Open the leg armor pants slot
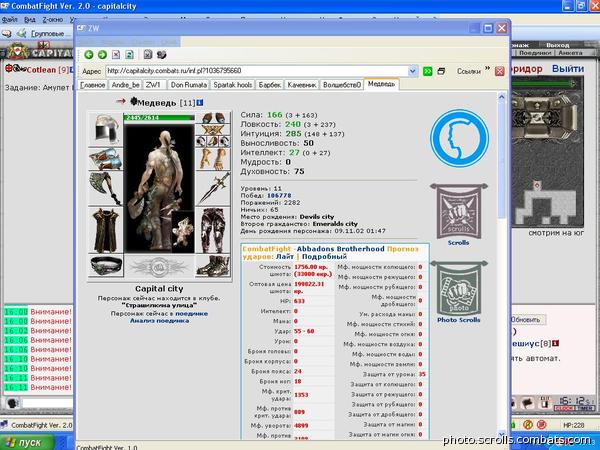Screen dimensions: 600x450 [213, 230]
